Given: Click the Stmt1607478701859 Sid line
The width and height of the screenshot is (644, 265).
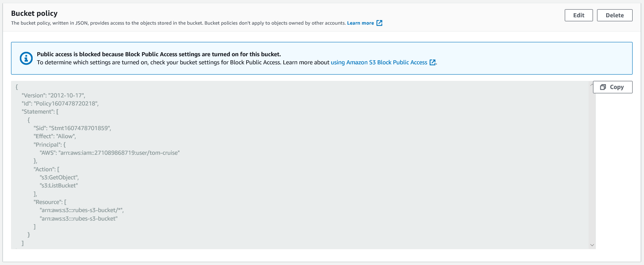Looking at the screenshot, I should tap(72, 128).
